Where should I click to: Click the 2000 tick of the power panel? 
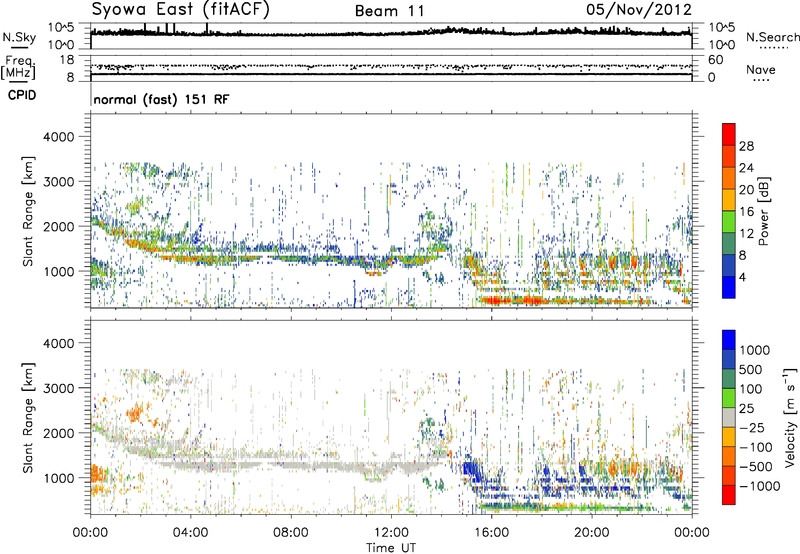pyautogui.click(x=61, y=226)
